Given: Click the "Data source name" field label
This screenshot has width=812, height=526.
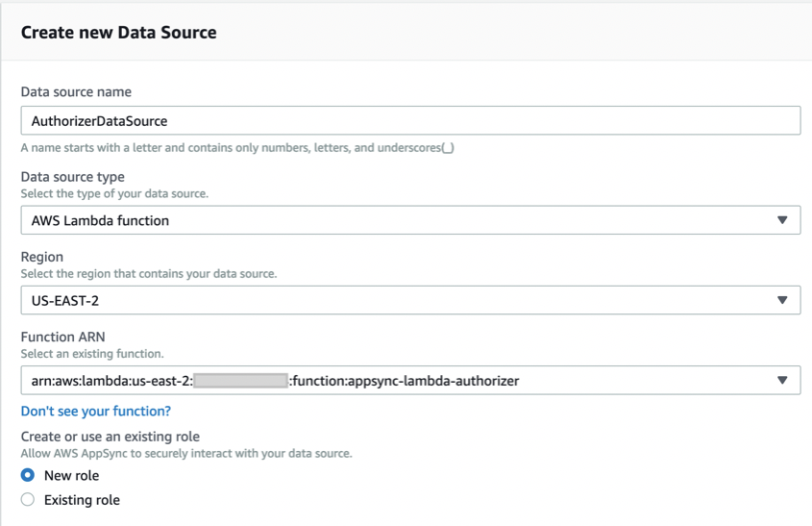Looking at the screenshot, I should pos(77,92).
